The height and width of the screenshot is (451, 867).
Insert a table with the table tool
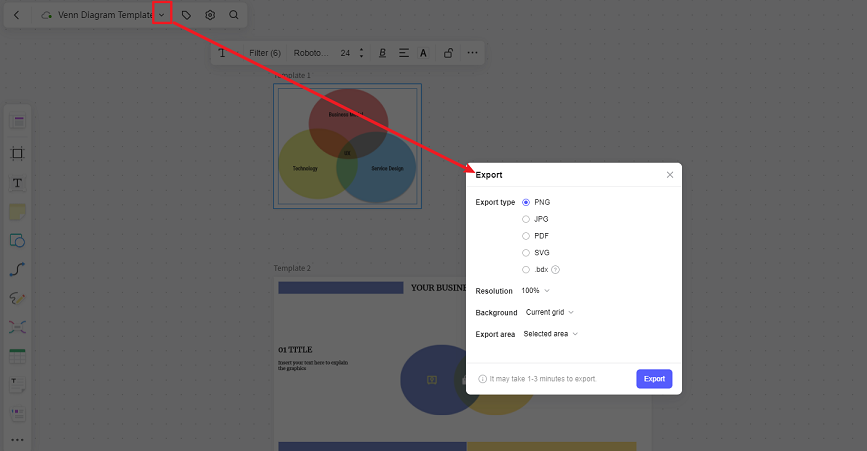coord(17,356)
